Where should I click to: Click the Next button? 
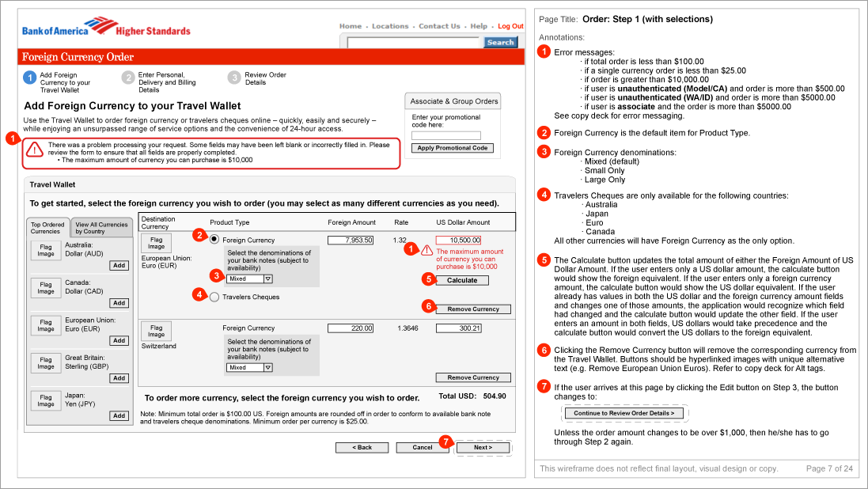coord(483,448)
